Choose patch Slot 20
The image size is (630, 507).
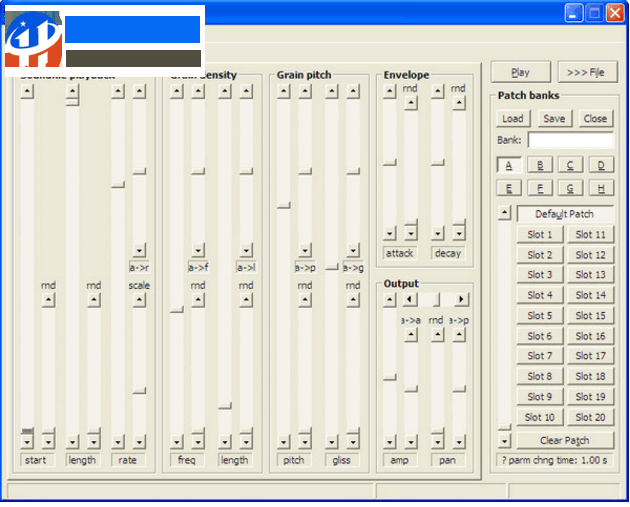[590, 417]
